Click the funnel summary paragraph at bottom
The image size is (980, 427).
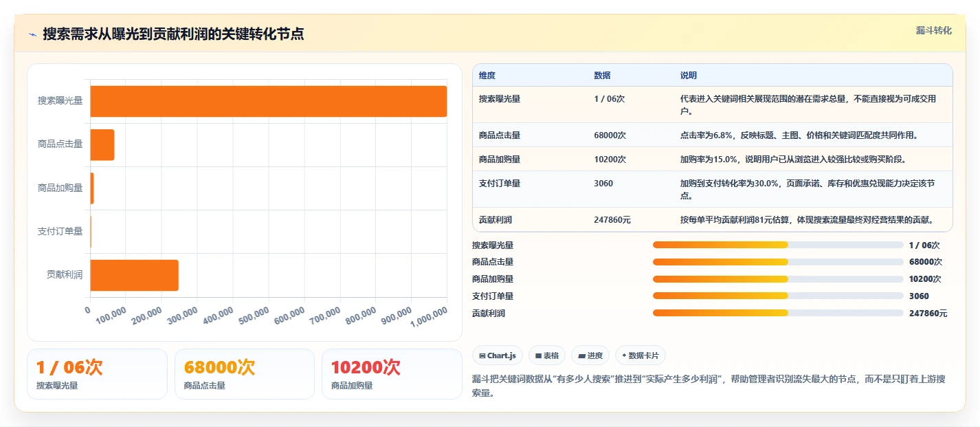click(709, 386)
